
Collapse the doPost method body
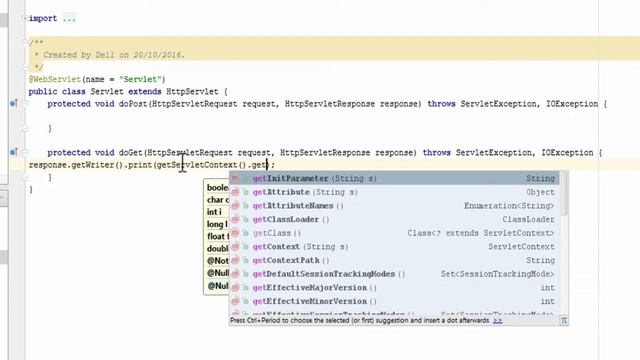click(x=25, y=104)
